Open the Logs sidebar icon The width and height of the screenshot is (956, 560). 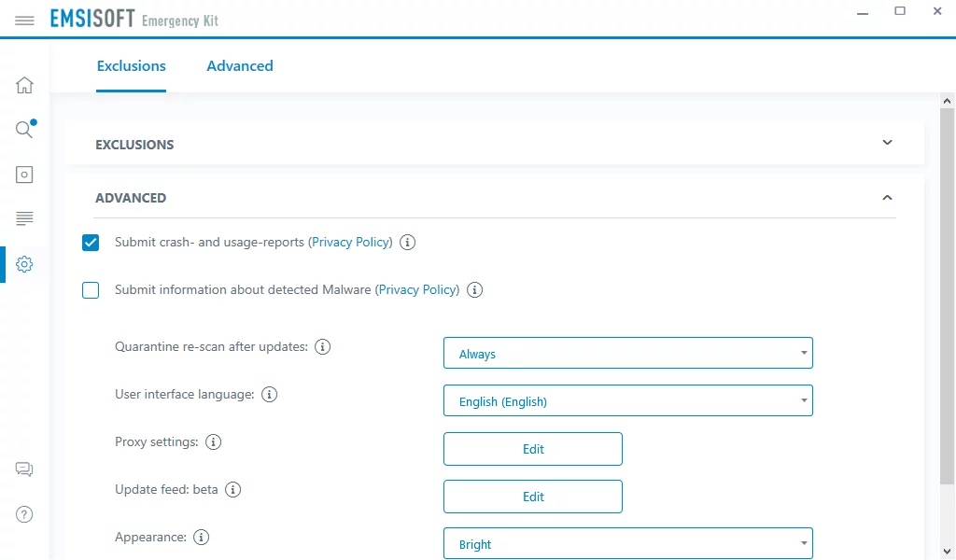(x=24, y=218)
